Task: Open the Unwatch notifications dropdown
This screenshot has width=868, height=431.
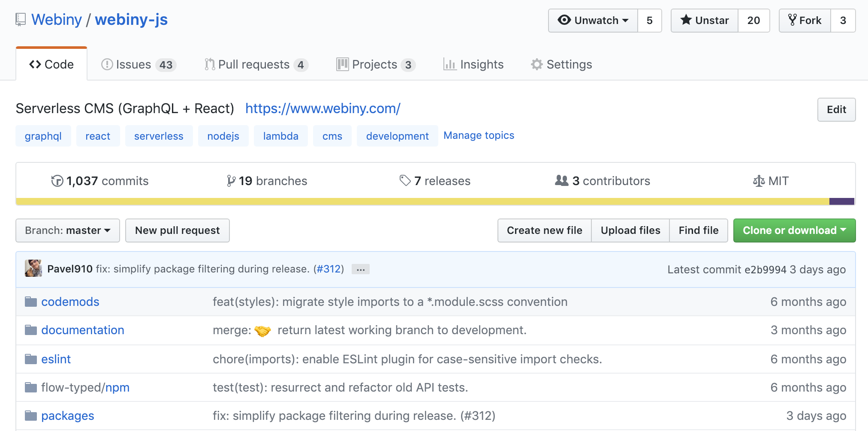Action: (x=593, y=20)
